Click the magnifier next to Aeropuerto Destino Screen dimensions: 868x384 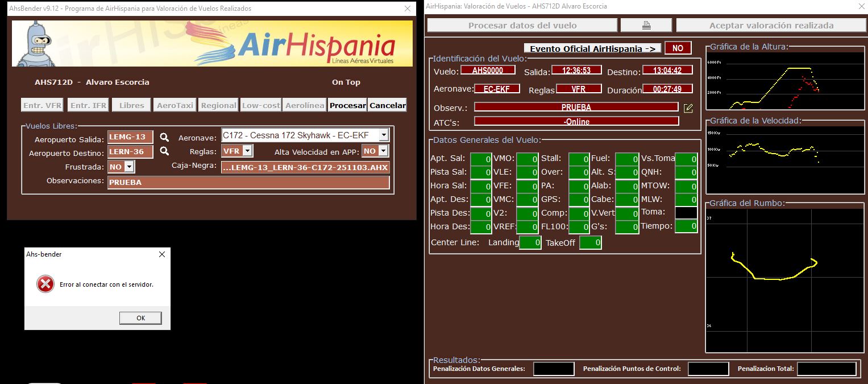pyautogui.click(x=164, y=151)
